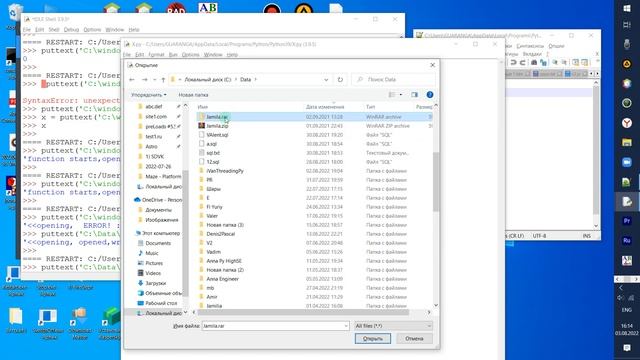Expand the address bar history dropdown
The width and height of the screenshot is (640, 360).
pyautogui.click(x=326, y=80)
